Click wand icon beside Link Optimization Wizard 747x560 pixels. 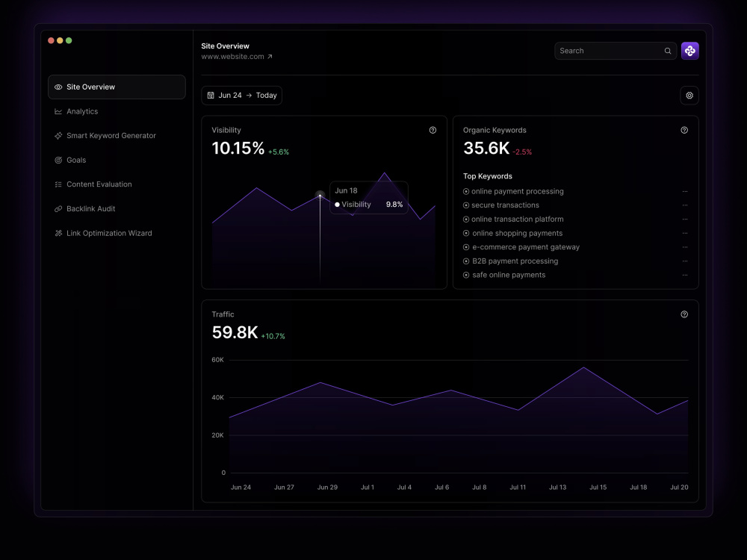pyautogui.click(x=58, y=233)
